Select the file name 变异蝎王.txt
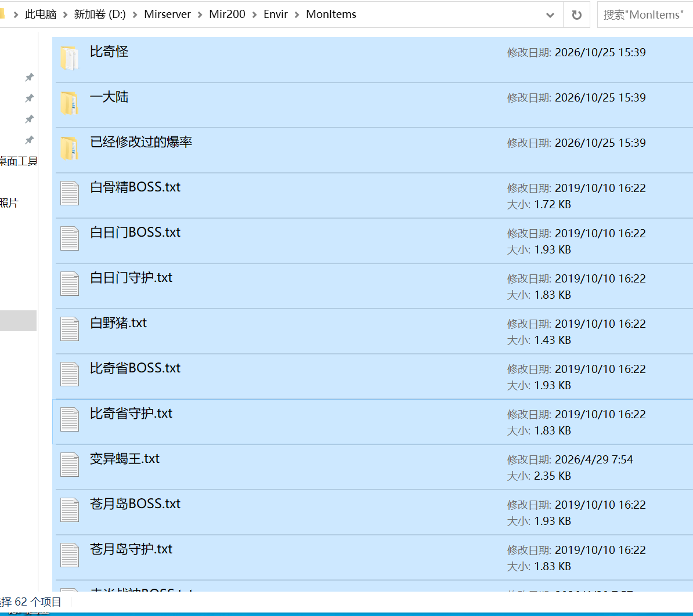The width and height of the screenshot is (693, 616). (x=125, y=459)
